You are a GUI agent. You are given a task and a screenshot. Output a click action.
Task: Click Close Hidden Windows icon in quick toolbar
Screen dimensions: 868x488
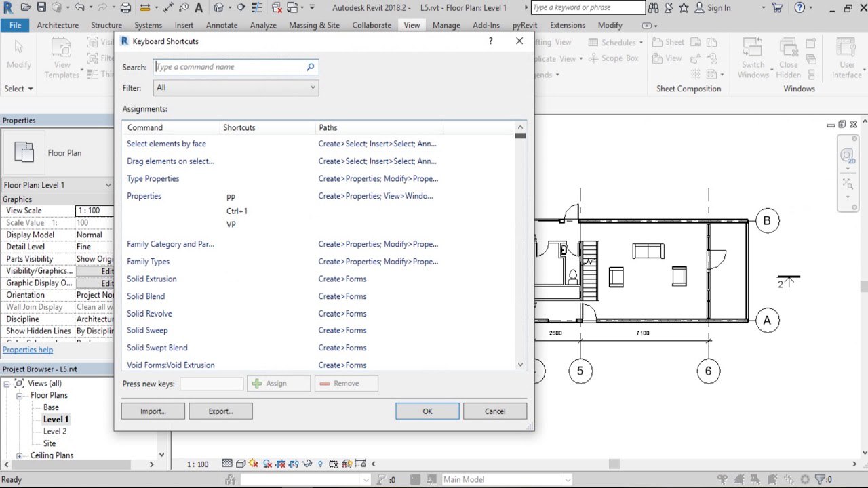pyautogui.click(x=277, y=7)
